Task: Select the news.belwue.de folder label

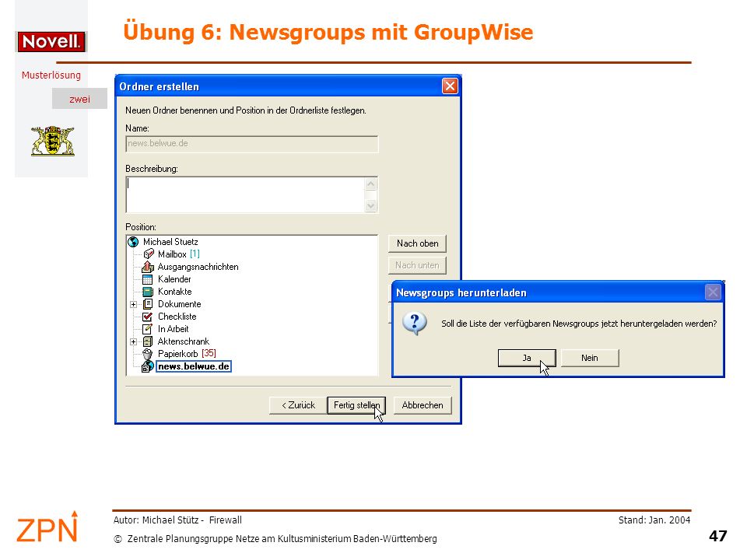Action: (x=194, y=366)
